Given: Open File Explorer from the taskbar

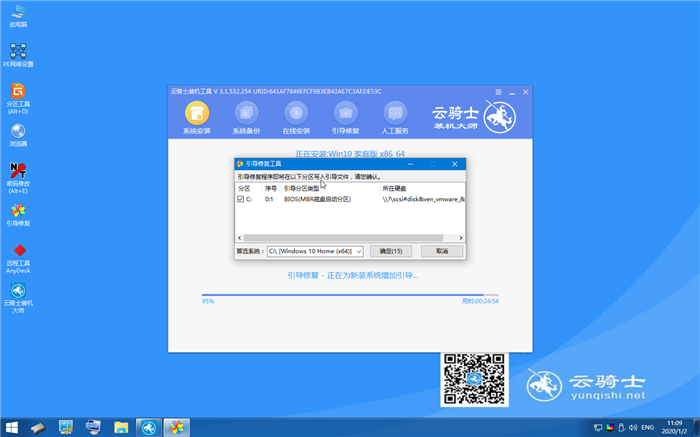Looking at the screenshot, I should 121,428.
